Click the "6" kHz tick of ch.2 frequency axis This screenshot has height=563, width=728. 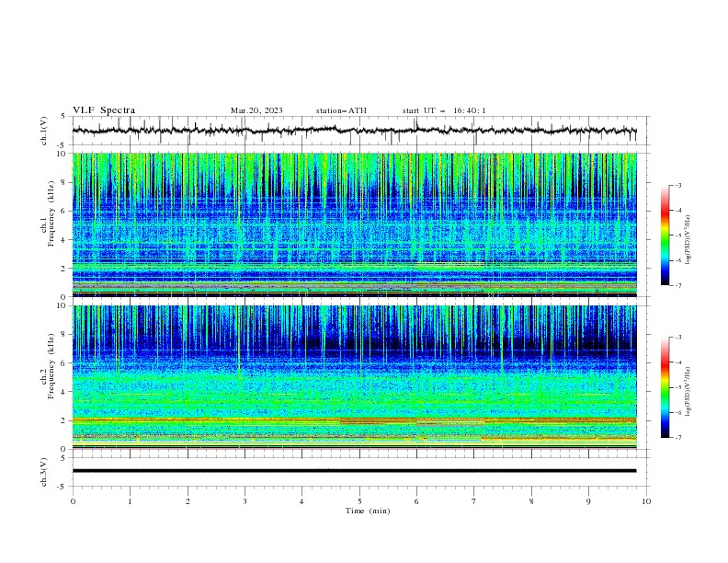pyautogui.click(x=65, y=363)
